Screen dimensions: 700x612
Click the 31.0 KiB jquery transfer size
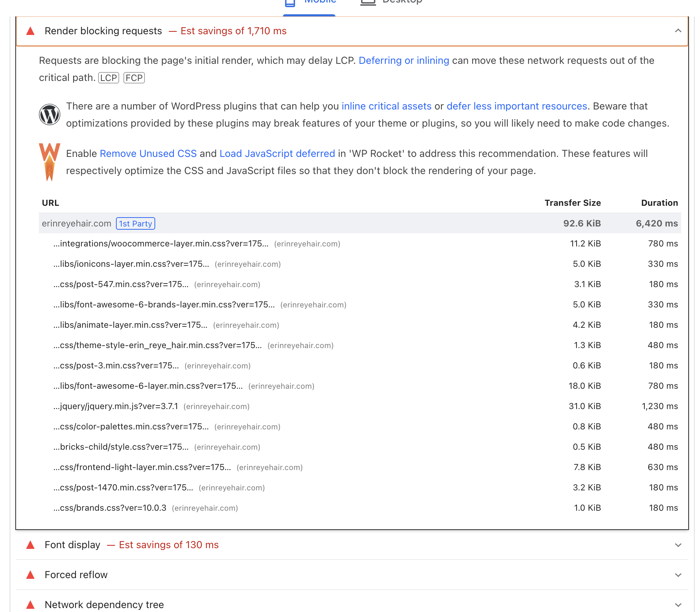585,406
